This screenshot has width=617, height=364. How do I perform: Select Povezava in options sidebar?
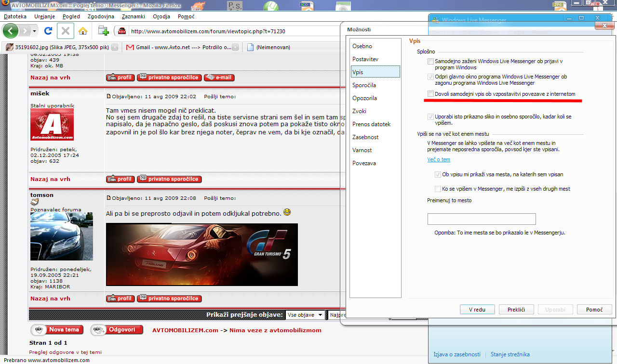(x=375, y=163)
